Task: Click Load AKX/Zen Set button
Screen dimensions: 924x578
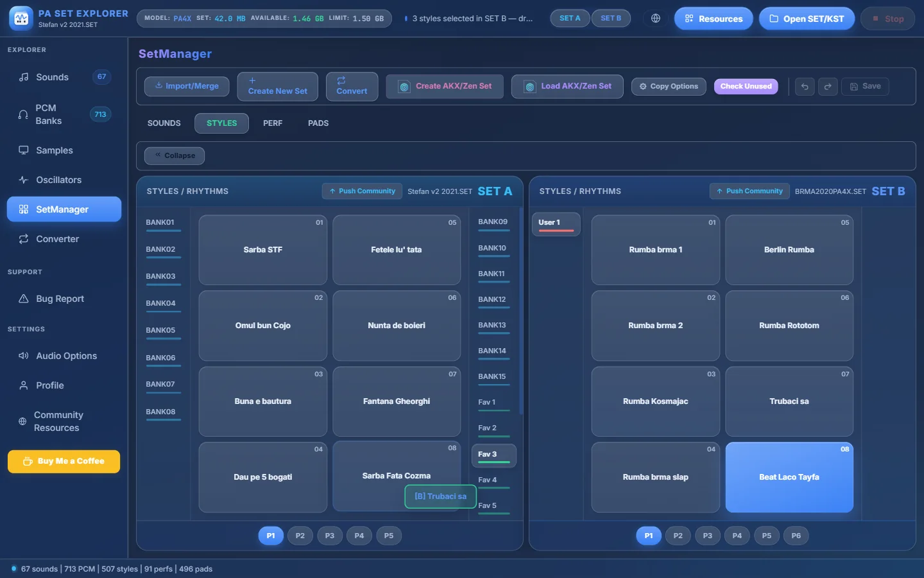Action: 567,87
